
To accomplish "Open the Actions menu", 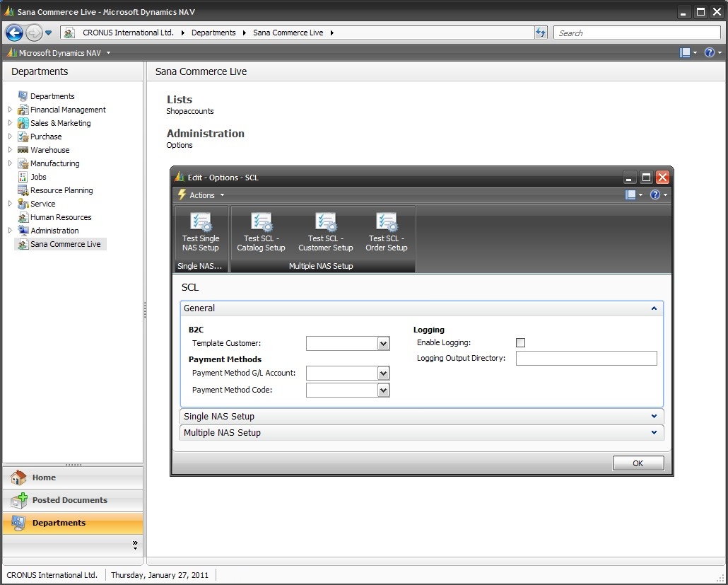I will (x=201, y=195).
